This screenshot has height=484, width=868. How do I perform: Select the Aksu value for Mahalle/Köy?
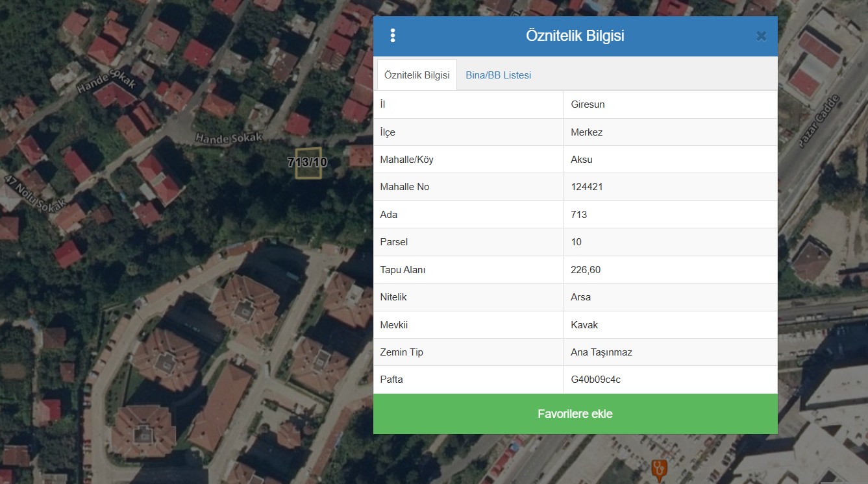[x=581, y=160]
